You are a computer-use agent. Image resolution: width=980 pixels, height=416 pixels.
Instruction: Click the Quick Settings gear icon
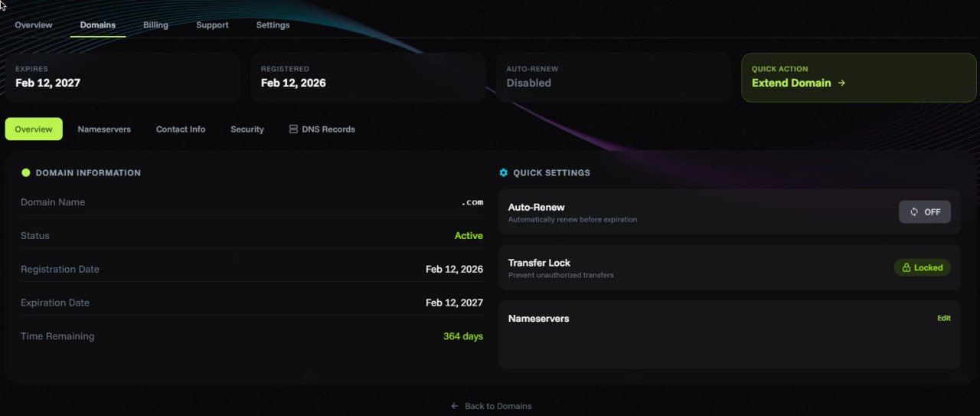coord(504,172)
